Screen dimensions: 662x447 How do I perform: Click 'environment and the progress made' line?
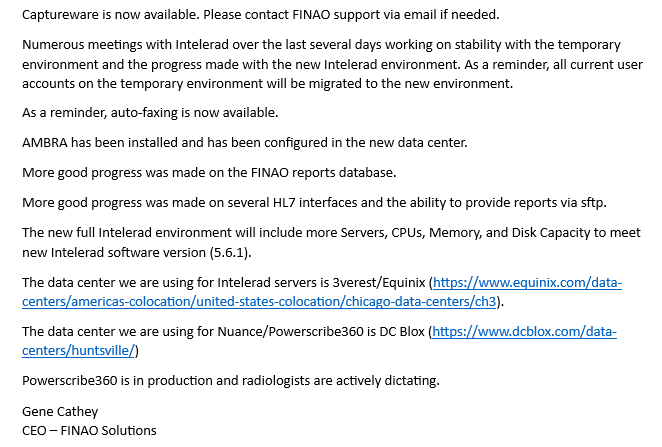pos(332,65)
